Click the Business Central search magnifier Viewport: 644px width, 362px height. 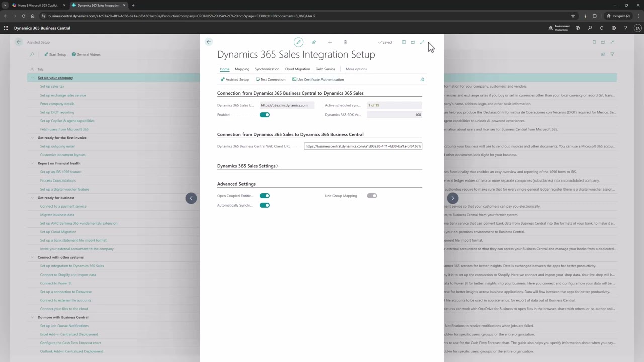(590, 28)
